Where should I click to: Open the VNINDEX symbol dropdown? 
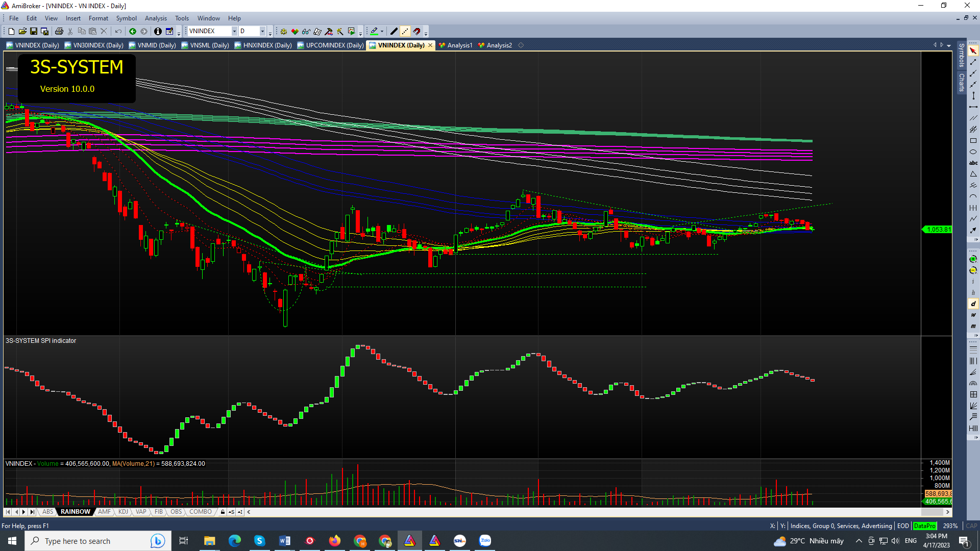[234, 32]
